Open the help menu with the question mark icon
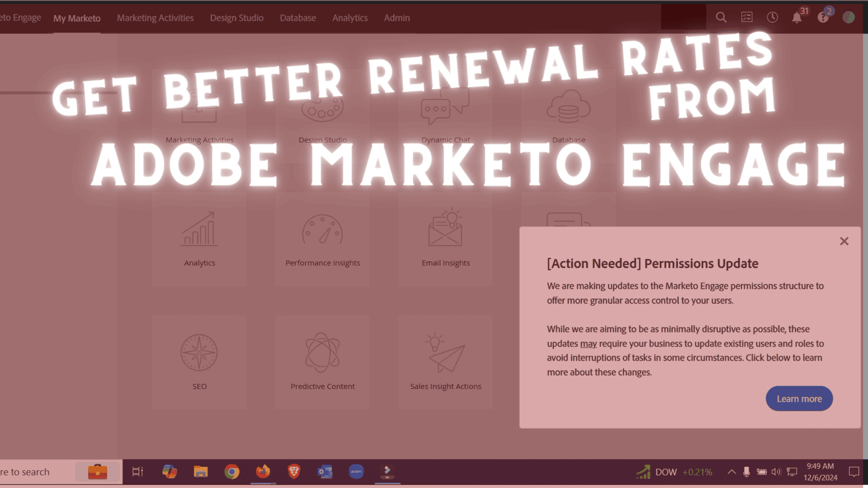Viewport: 868px width, 488px height. pos(822,17)
